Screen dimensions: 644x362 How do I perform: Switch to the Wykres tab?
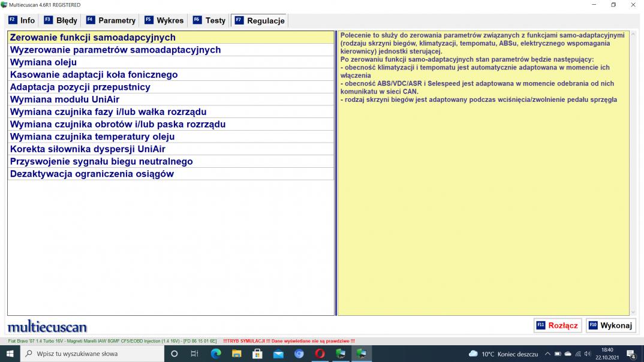pyautogui.click(x=164, y=20)
